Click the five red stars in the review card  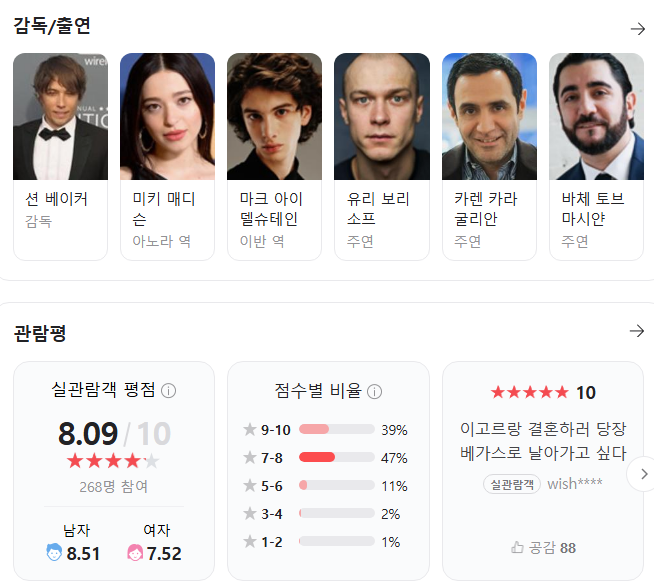[529, 392]
